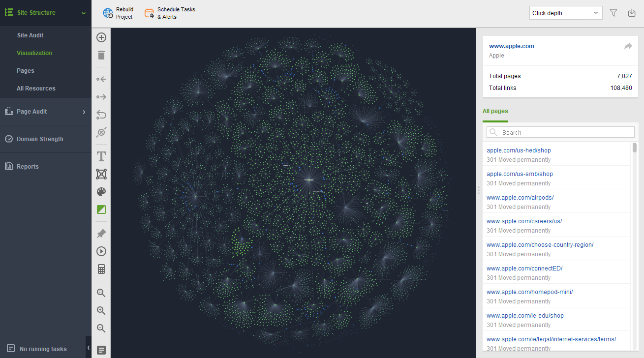Click the calculator recalculate icon
Viewport: 644px width, 358px height.
tap(101, 269)
